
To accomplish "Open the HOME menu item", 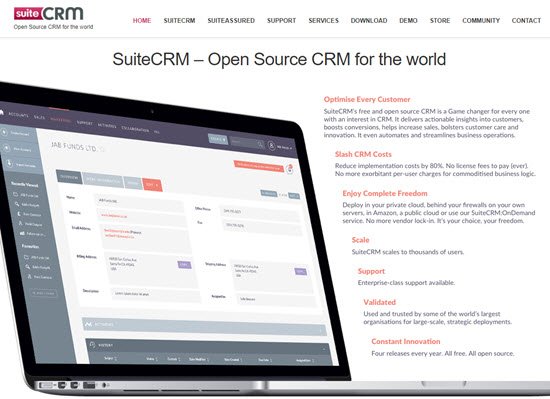I will [142, 21].
